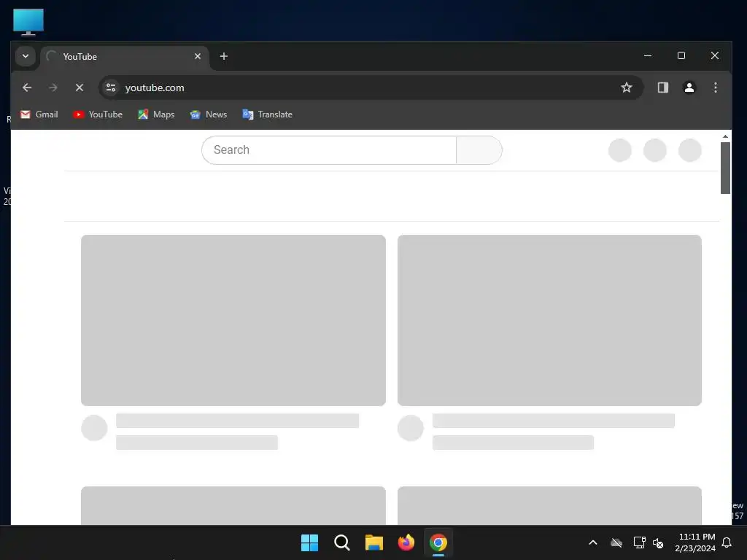Open the News bookmark
747x560 pixels.
(208, 114)
